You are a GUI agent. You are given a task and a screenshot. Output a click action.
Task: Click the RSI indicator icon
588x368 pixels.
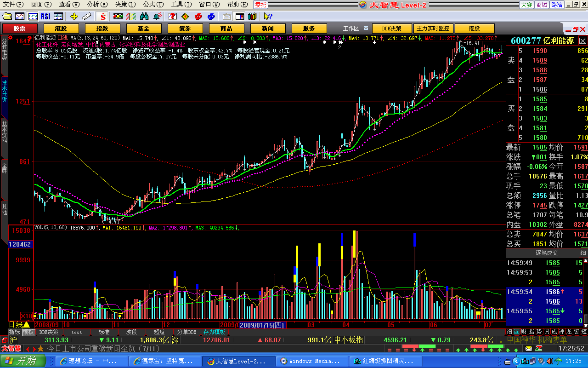[x=45, y=16]
